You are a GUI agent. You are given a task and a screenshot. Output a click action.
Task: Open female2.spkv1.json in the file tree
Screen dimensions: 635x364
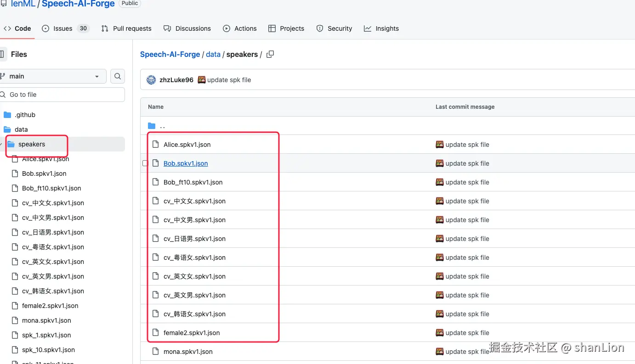click(50, 306)
